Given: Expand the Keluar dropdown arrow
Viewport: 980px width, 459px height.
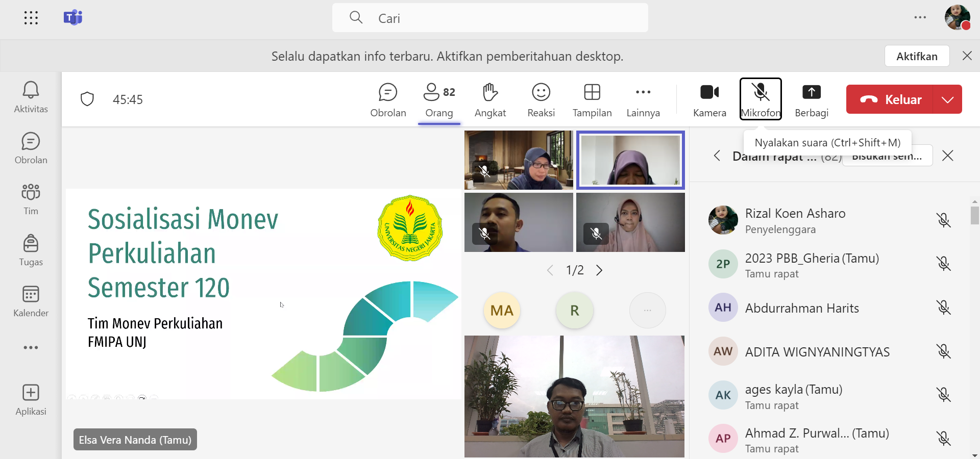Looking at the screenshot, I should tap(947, 99).
